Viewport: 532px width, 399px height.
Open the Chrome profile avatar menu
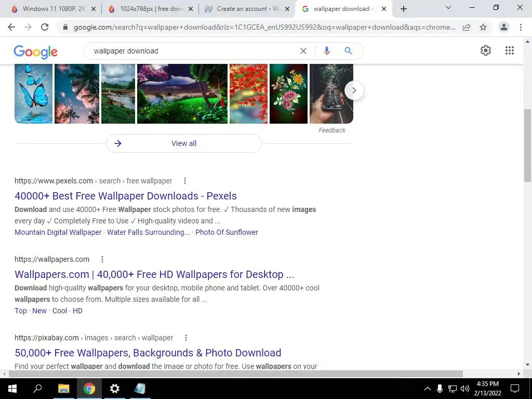point(504,27)
